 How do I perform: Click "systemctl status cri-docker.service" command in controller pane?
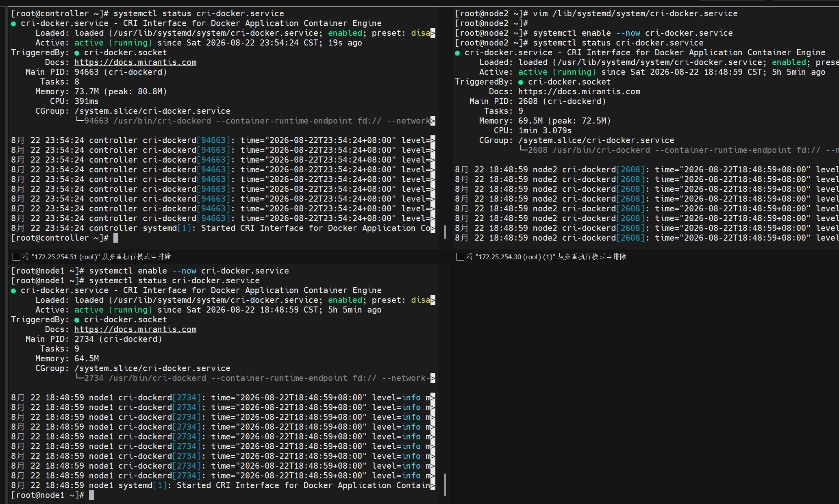coord(199,13)
